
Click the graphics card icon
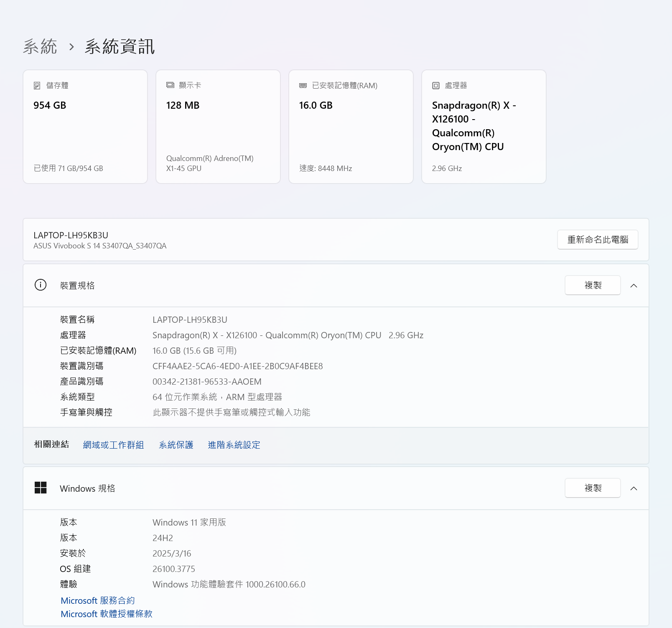coord(170,85)
